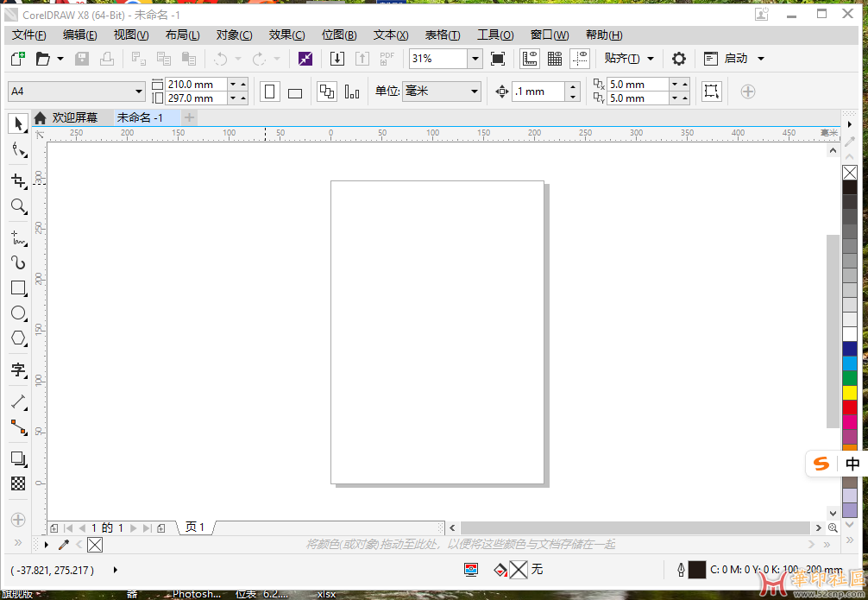Click the 贴齐(T) snap button
Image resolution: width=868 pixels, height=600 pixels.
(x=621, y=59)
